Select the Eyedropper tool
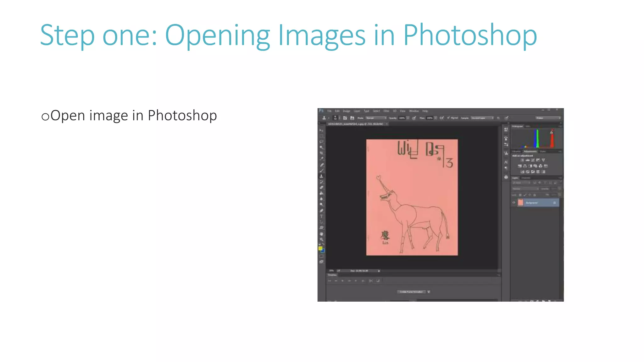Viewport: 644px width, 362px height. pos(321,159)
